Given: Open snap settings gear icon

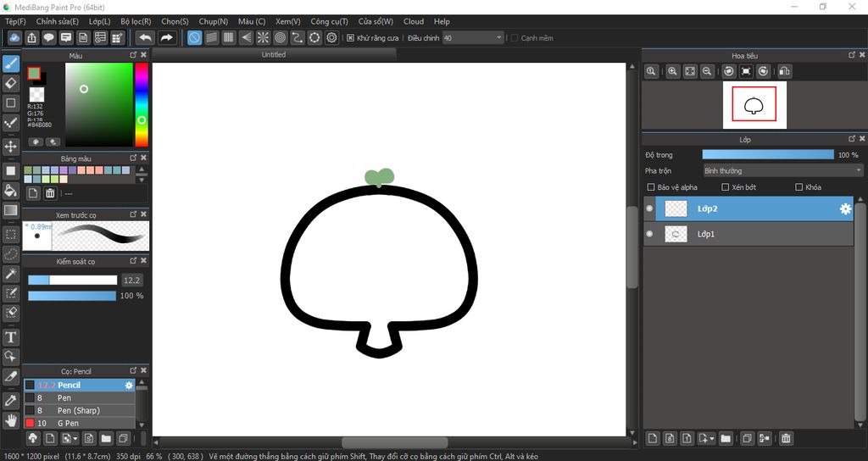Looking at the screenshot, I should (x=331, y=37).
